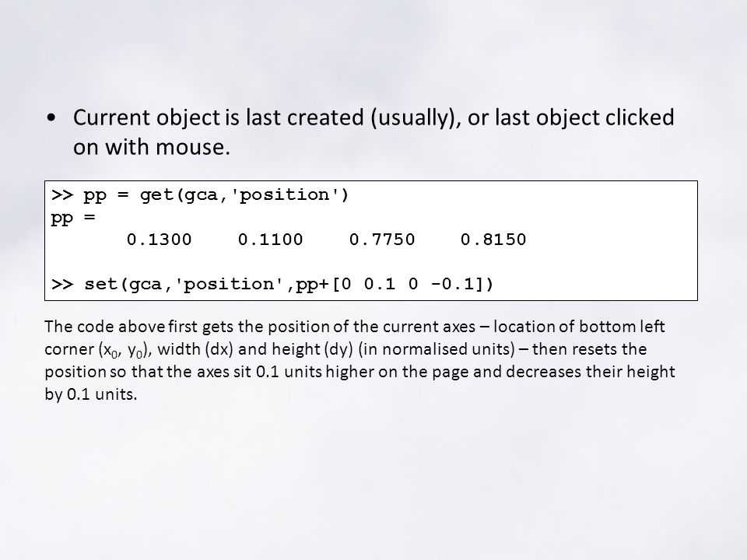Viewport: 747px width, 560px height.
Task: Click the first '>>' prompt symbol
Action: coord(62,194)
